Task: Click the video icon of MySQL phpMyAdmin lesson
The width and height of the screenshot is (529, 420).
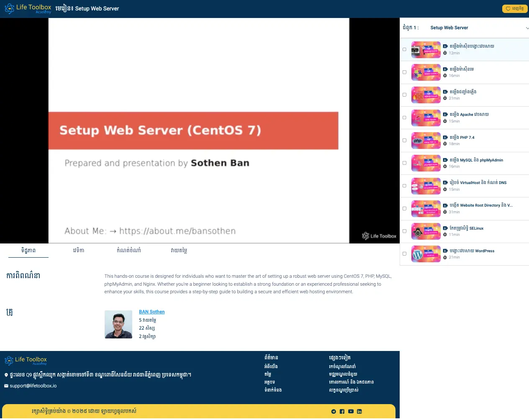Action: (445, 160)
